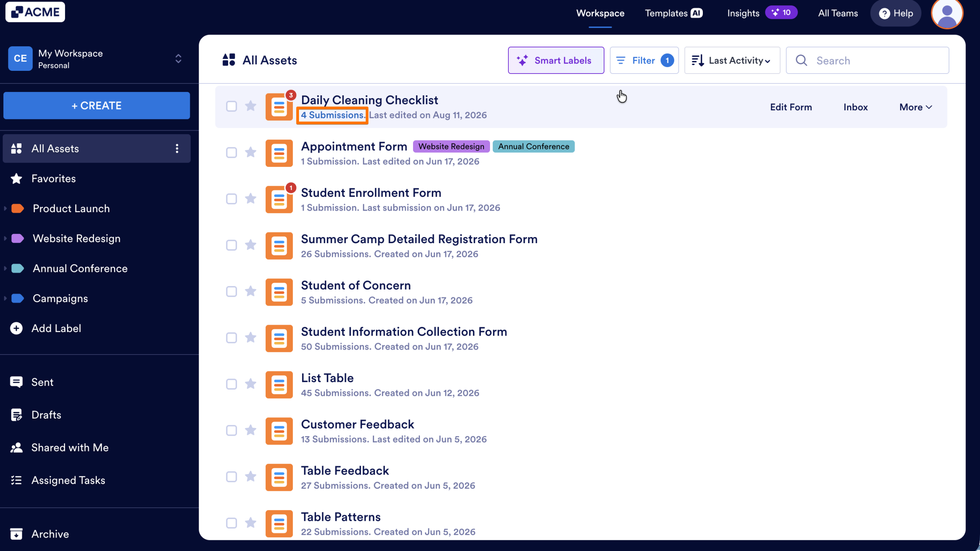
Task: Click Edit Form for Daily Cleaning Checklist
Action: pyautogui.click(x=791, y=107)
